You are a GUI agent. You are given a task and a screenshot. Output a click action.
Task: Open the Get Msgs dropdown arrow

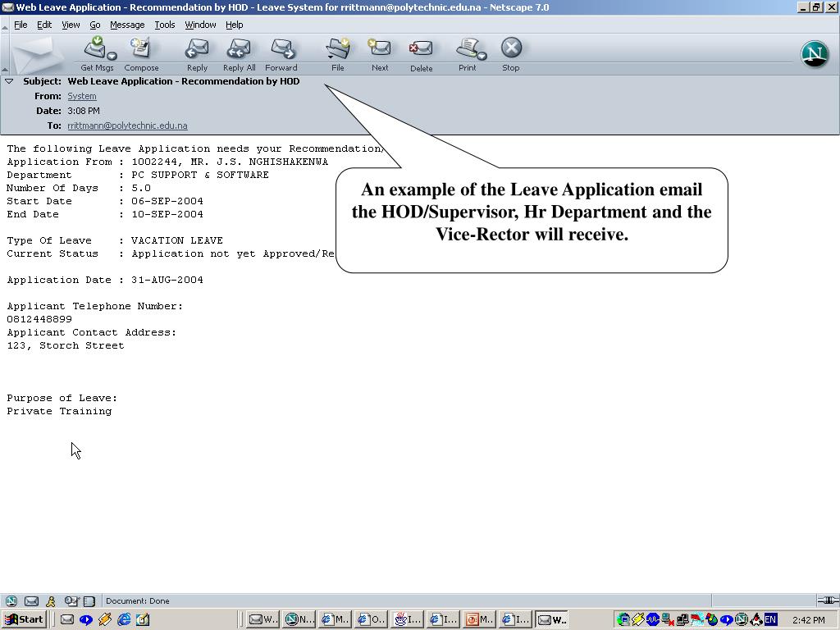tap(112, 56)
